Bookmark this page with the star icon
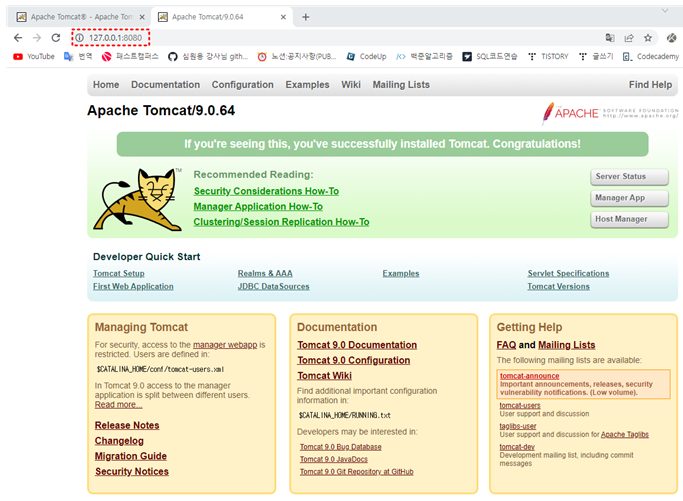This screenshot has width=683, height=501. pos(648,38)
